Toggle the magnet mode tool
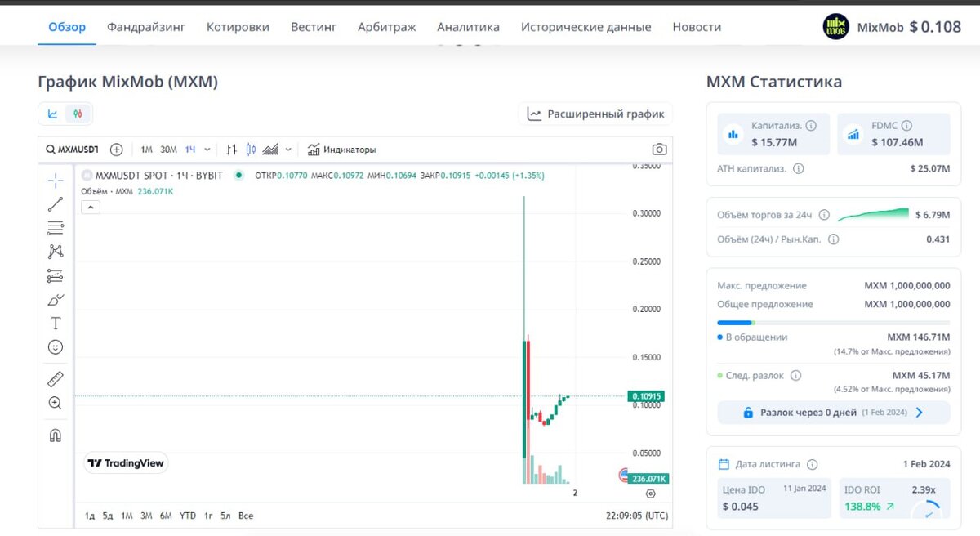 point(56,435)
